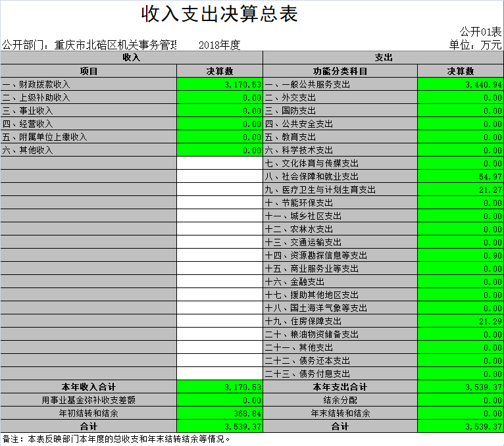Viewport: 504px width, 446px height.
Task: Click the 十四、资源勘探信息等支出 label
Action: pyautogui.click(x=316, y=256)
